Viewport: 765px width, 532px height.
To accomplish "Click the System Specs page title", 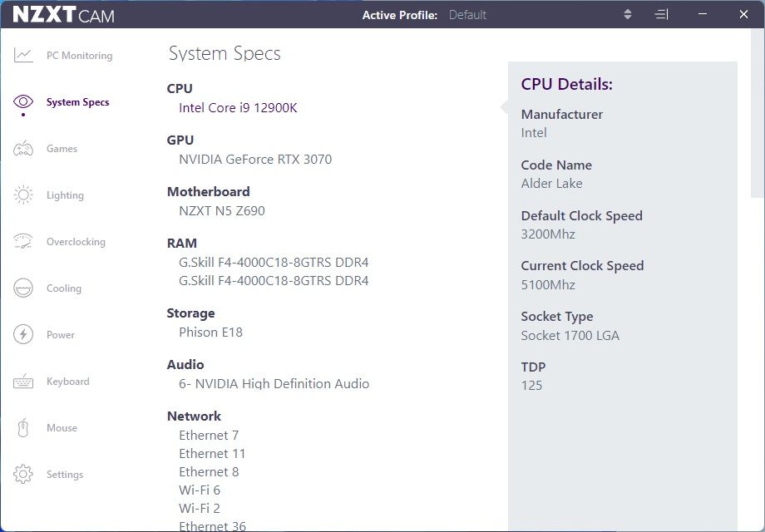I will coord(225,54).
